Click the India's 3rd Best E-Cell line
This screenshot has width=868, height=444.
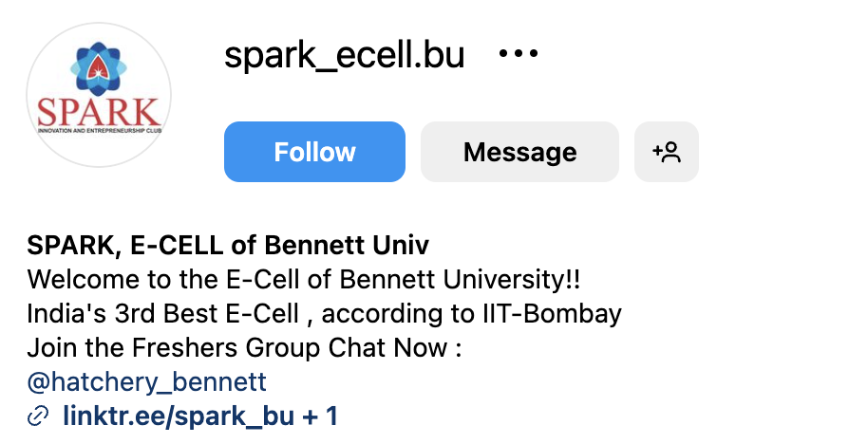(x=324, y=313)
